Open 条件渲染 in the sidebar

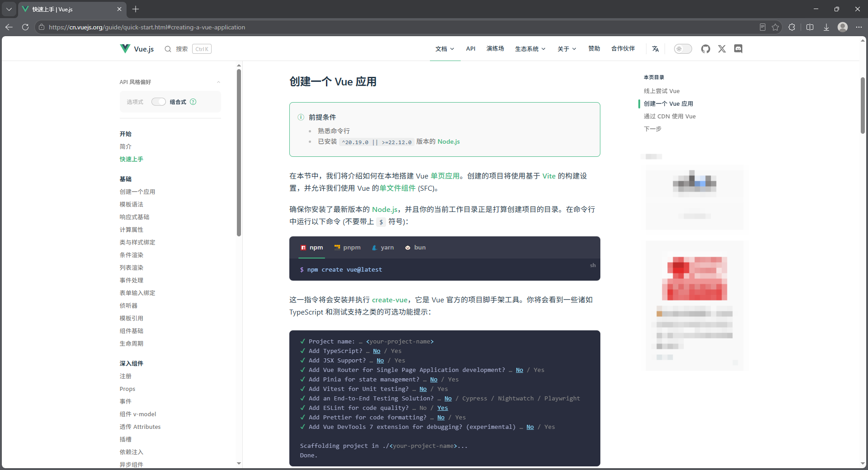132,255
